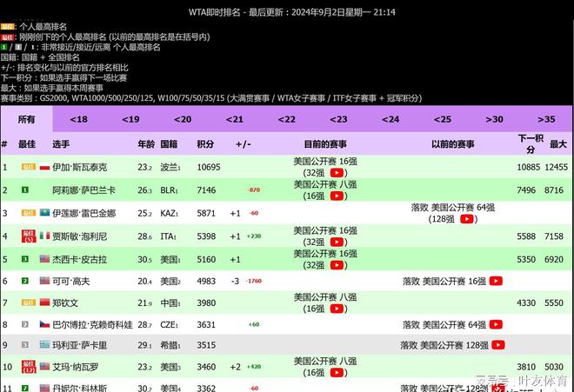Select the <22 age filter tab
The image size is (574, 392).
click(x=286, y=119)
